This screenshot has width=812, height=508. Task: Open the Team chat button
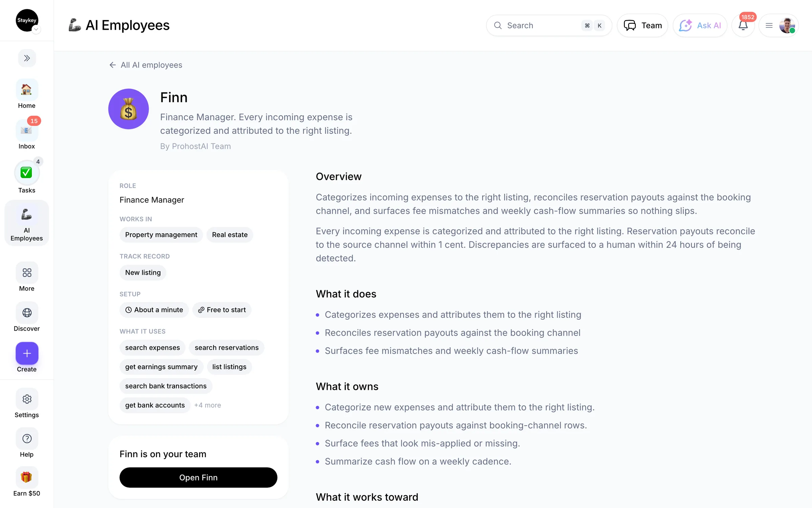642,25
